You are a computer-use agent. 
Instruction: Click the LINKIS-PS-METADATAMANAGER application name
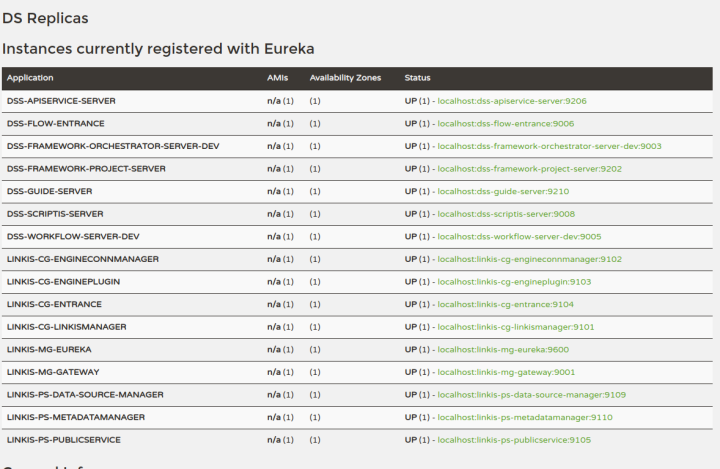pyautogui.click(x=76, y=417)
